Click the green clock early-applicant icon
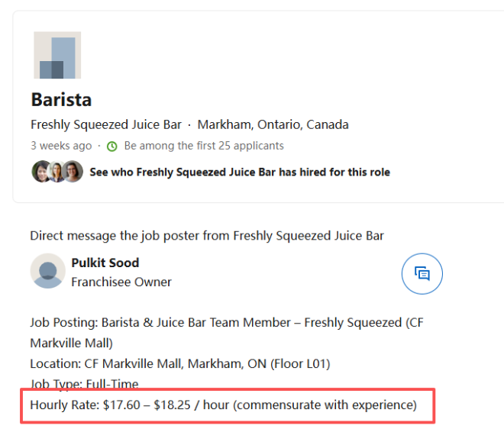Viewport: 504px width, 432px height. tap(111, 147)
